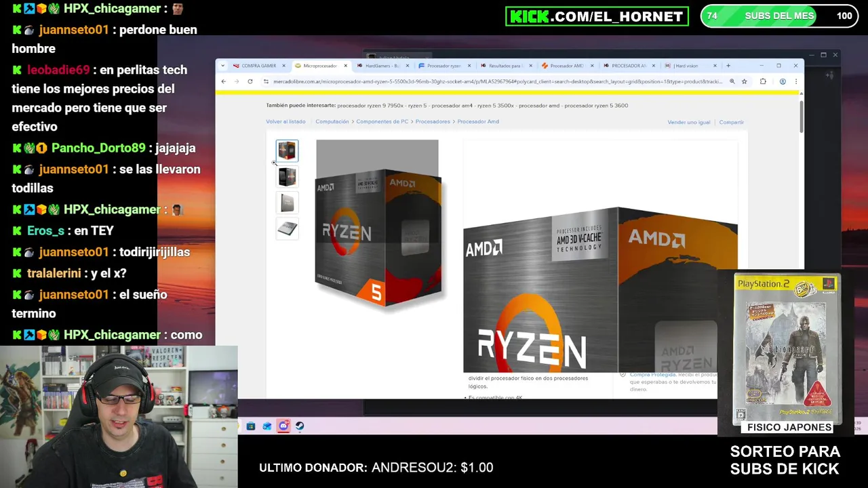The image size is (868, 488).
Task: Select the third product thumbnail
Action: 287,203
